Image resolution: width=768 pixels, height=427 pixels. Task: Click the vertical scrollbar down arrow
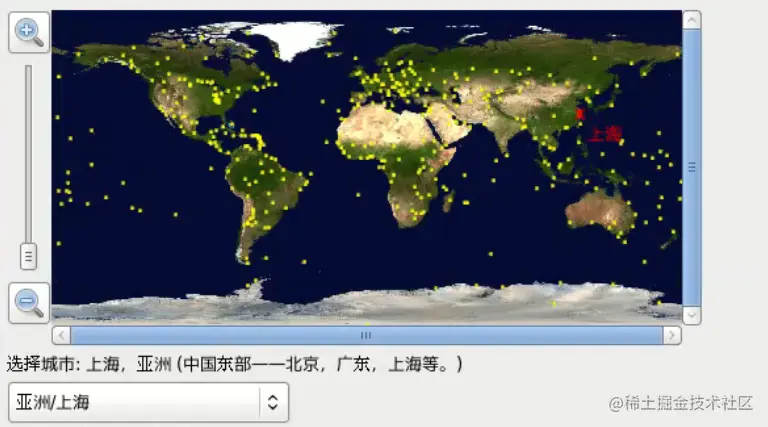[692, 315]
